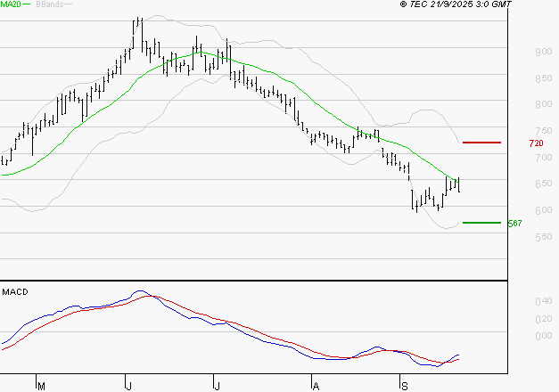Click the red 720 resistance line
The image size is (559, 392).
(481, 143)
